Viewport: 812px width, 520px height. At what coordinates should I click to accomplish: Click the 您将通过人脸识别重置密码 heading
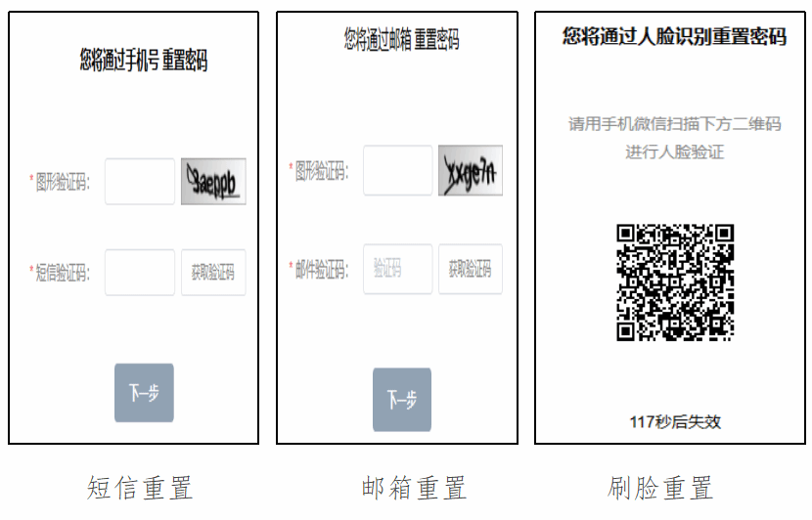point(675,37)
